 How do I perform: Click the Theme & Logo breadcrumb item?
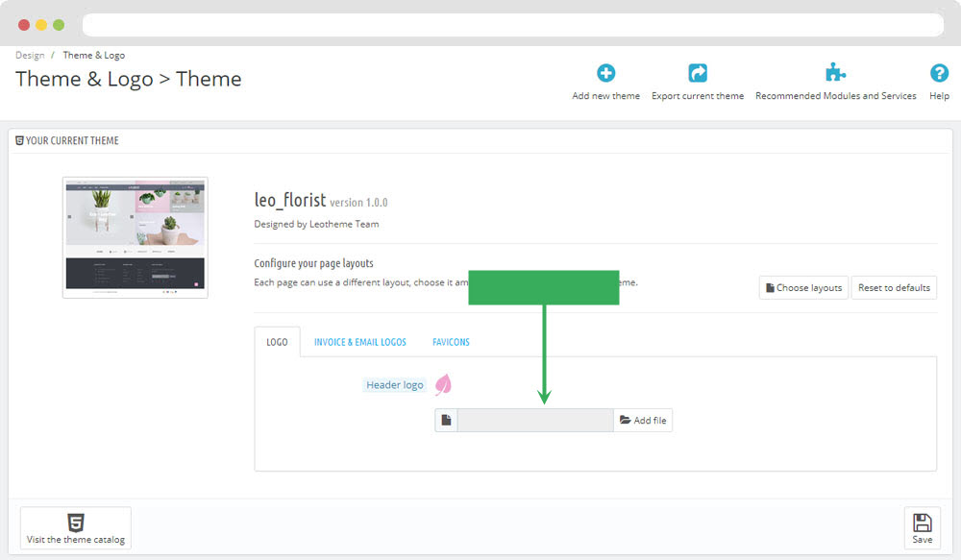click(x=94, y=56)
